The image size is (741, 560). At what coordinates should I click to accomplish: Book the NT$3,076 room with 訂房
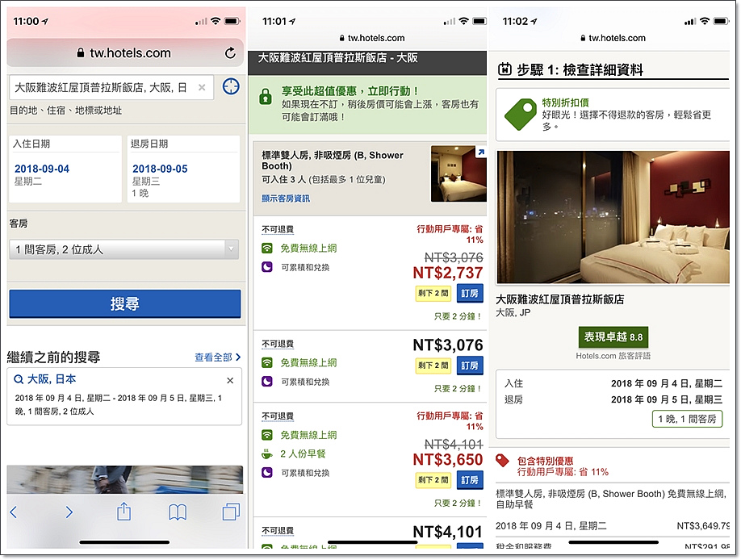[x=470, y=366]
